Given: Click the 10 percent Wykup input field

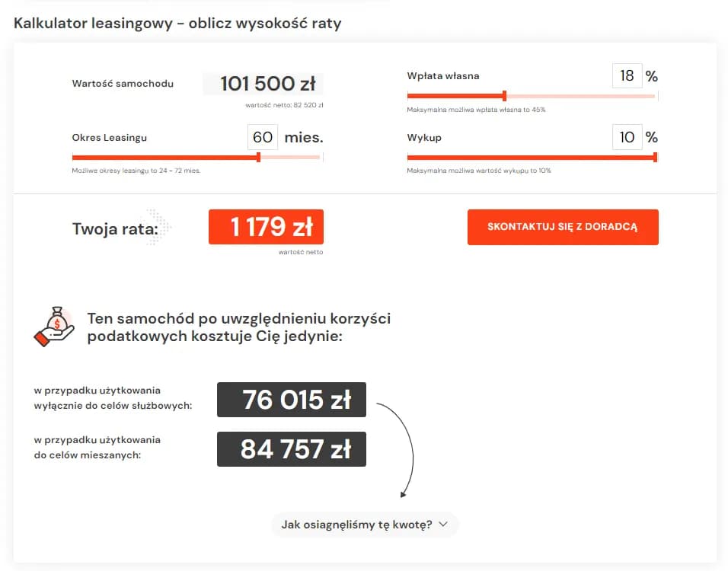Looking at the screenshot, I should point(627,138).
